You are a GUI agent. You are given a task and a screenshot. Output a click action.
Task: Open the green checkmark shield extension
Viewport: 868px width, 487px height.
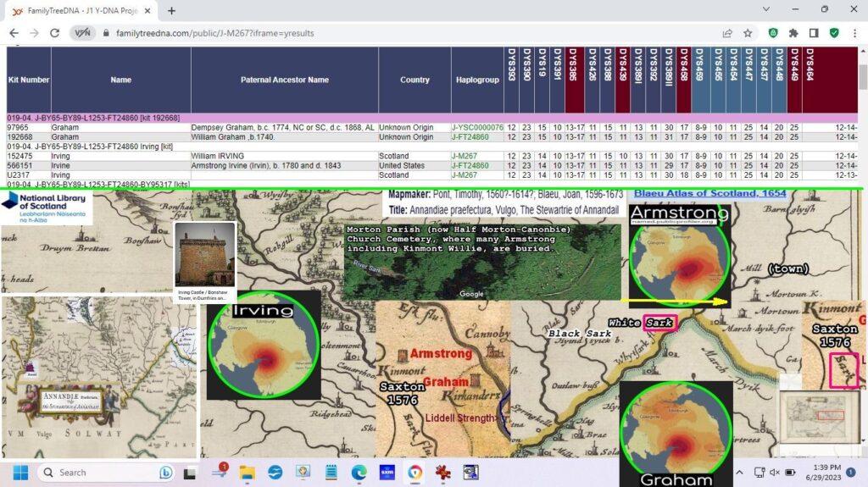click(834, 33)
